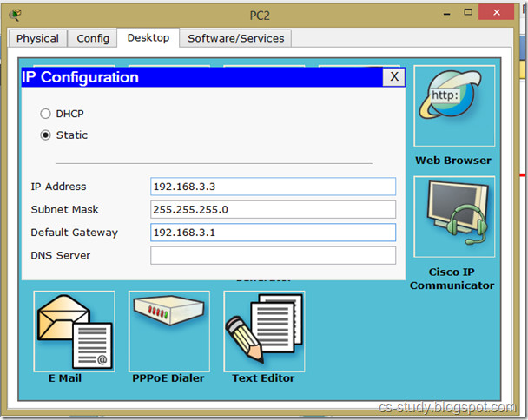Switch to the Desktop tab

(x=148, y=37)
